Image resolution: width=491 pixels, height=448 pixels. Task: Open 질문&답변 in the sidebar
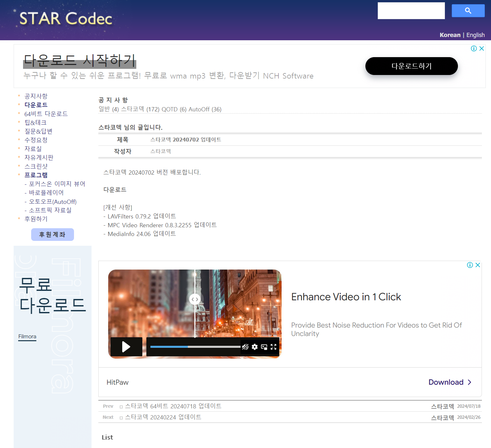(x=38, y=131)
